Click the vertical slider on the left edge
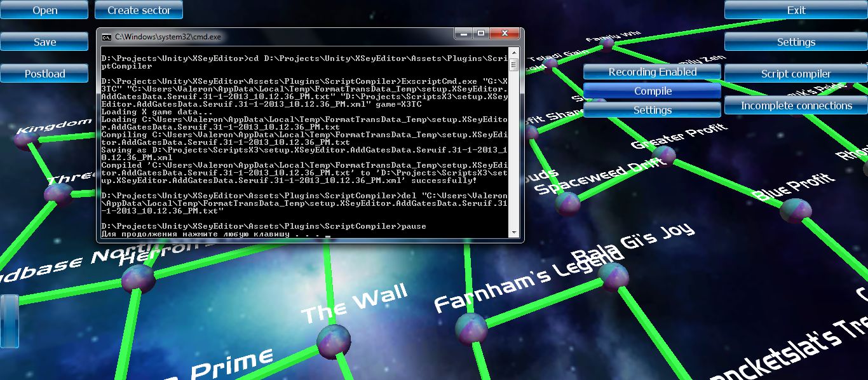Screen dimensions: 868x380 [10, 321]
